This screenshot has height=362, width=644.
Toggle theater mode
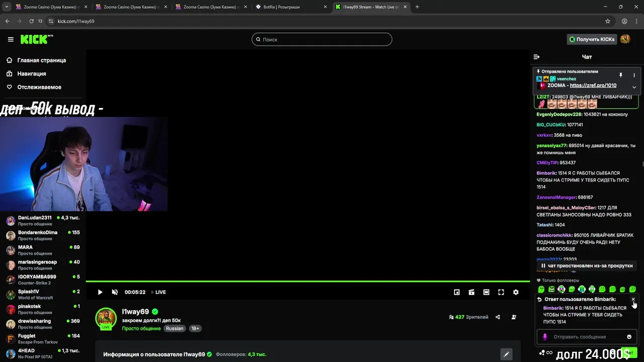click(x=486, y=292)
